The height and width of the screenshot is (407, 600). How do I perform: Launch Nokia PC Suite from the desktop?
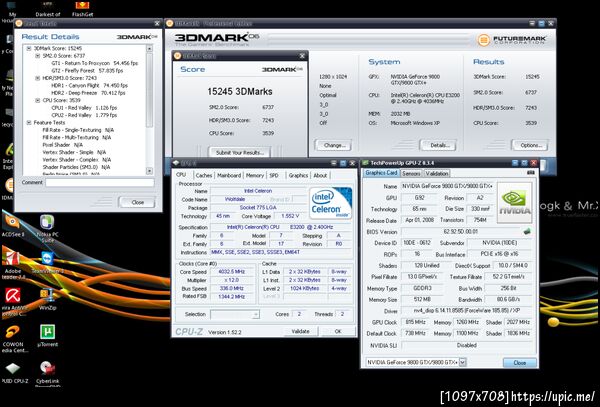pyautogui.click(x=47, y=228)
